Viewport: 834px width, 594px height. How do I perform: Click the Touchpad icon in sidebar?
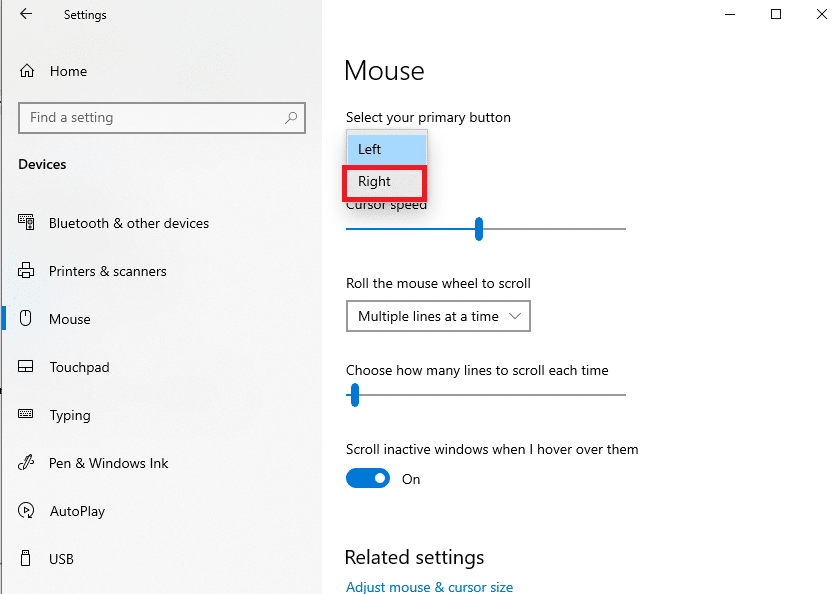coord(27,367)
